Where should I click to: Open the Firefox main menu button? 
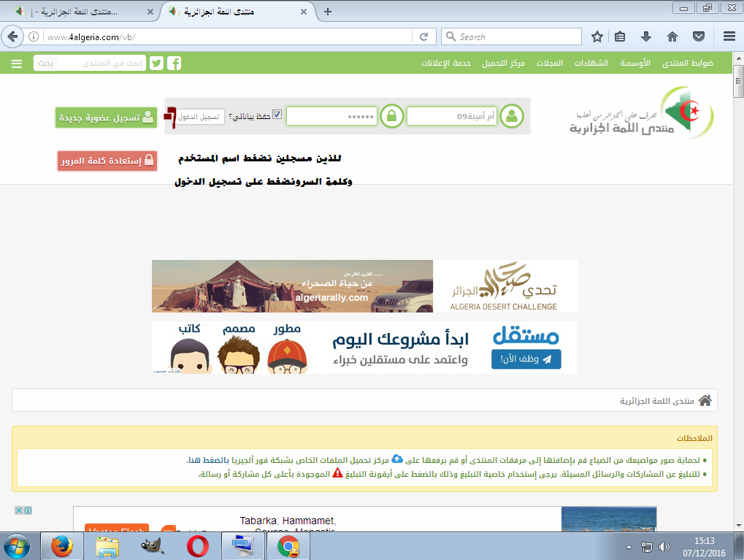[728, 37]
